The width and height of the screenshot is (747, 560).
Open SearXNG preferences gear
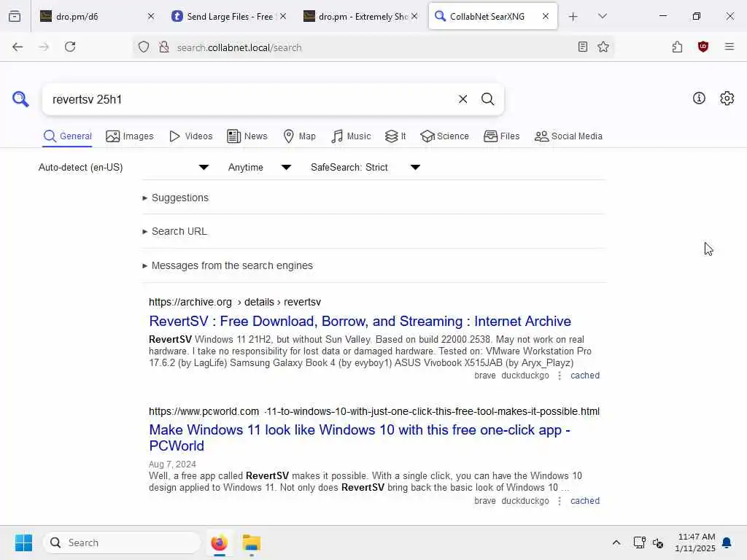pyautogui.click(x=727, y=98)
